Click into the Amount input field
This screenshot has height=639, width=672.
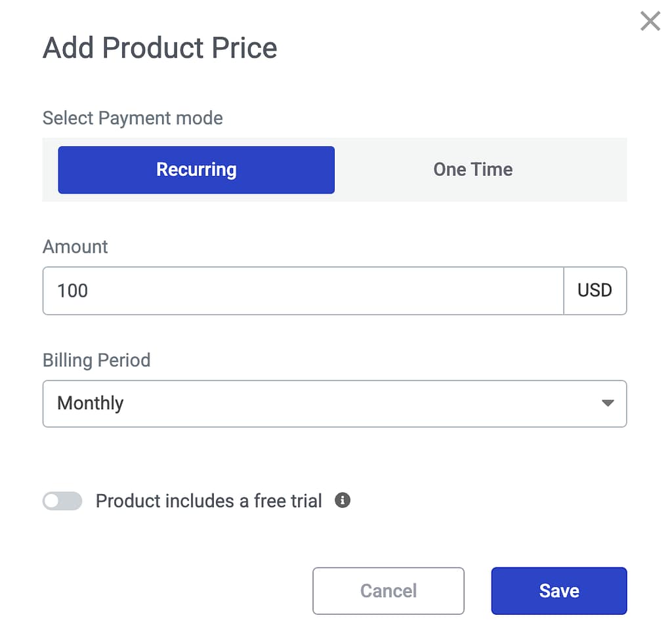[x=302, y=291]
